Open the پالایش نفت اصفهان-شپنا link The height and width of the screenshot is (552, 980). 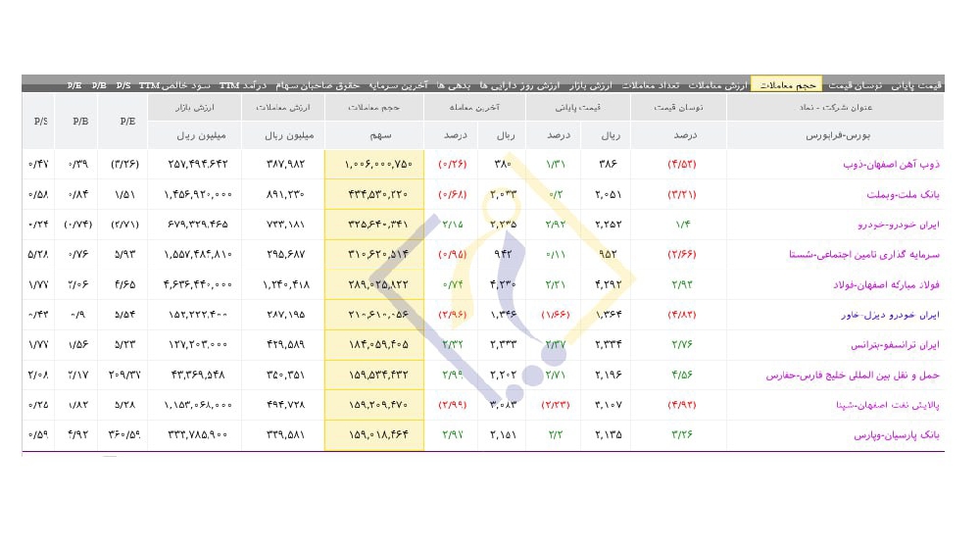pyautogui.click(x=888, y=405)
